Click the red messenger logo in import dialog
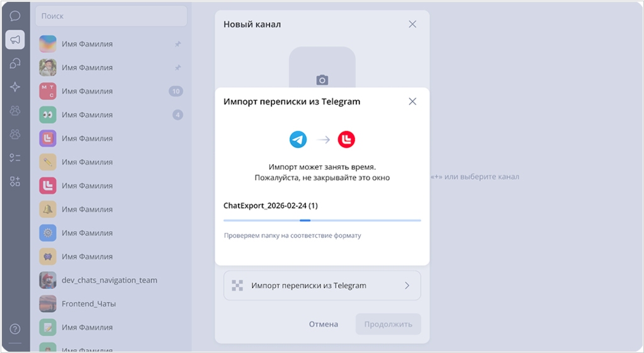 point(346,140)
